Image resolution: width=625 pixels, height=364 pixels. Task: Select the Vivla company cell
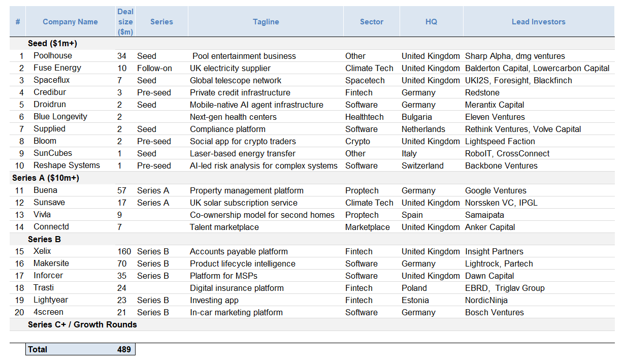pos(42,215)
